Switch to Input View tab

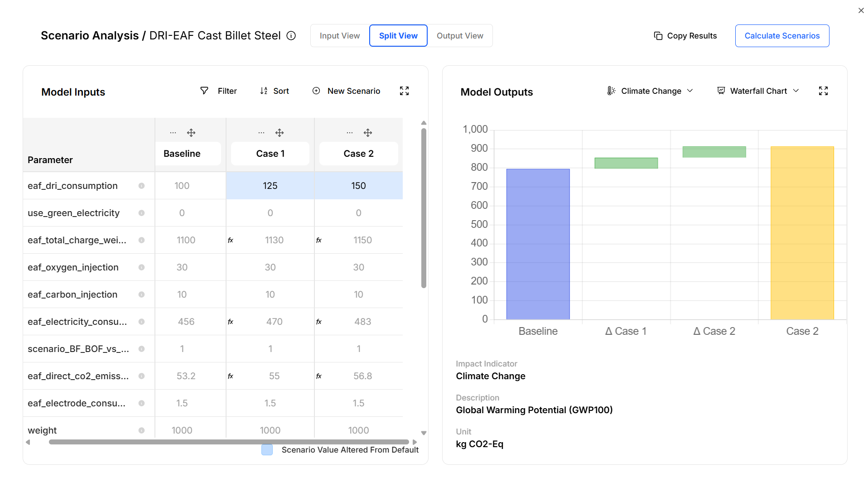(339, 36)
